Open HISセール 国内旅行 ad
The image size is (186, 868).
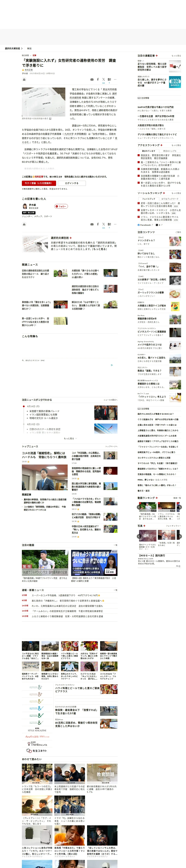point(151,555)
